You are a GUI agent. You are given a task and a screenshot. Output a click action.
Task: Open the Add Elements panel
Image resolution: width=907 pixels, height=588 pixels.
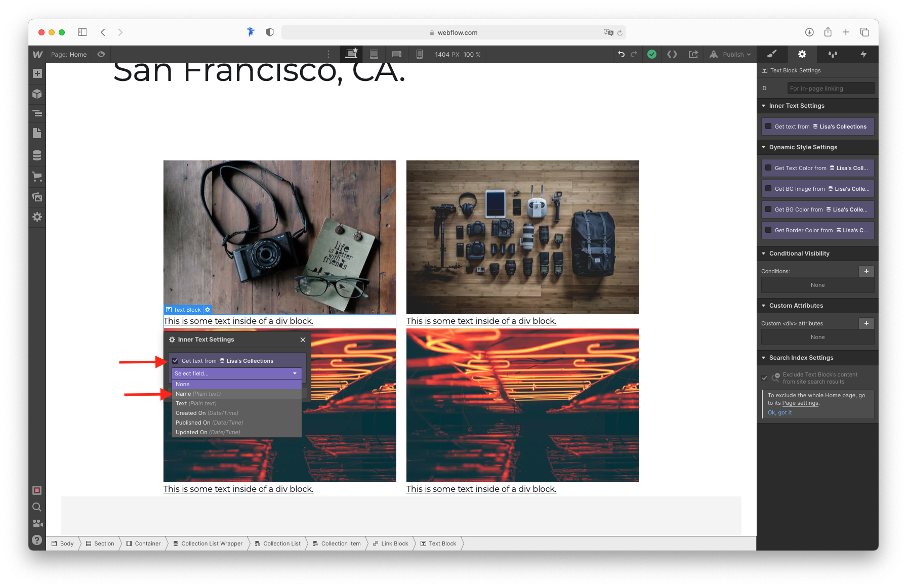pyautogui.click(x=37, y=73)
